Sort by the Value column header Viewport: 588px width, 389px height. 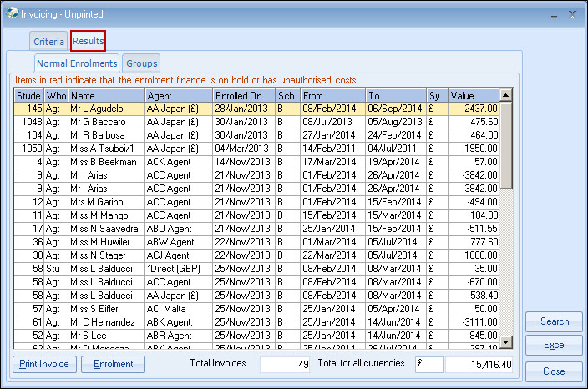click(x=473, y=96)
